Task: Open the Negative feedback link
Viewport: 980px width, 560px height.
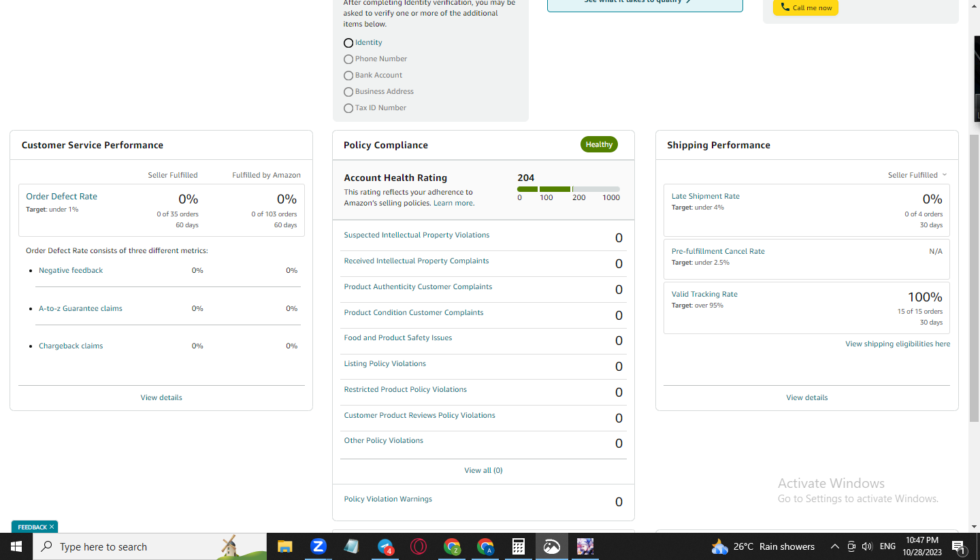Action: (x=71, y=270)
